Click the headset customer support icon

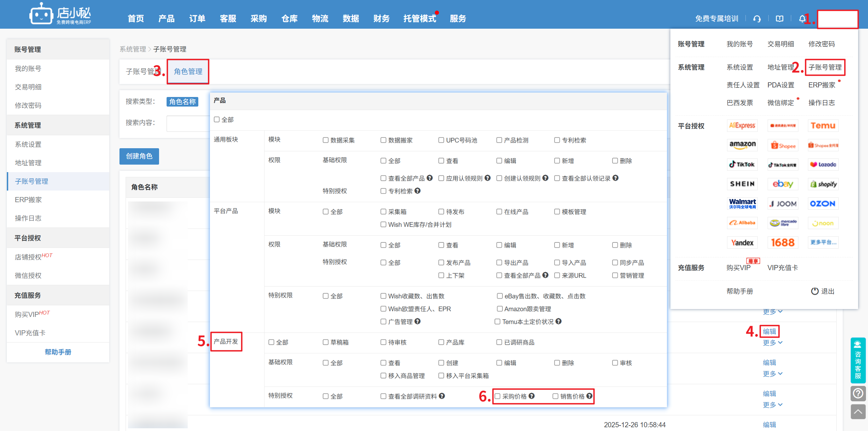click(757, 19)
